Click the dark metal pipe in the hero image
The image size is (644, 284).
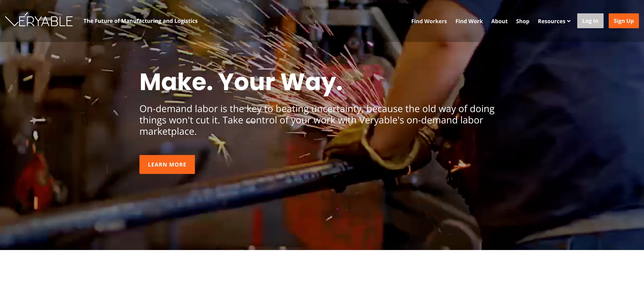coord(175,200)
